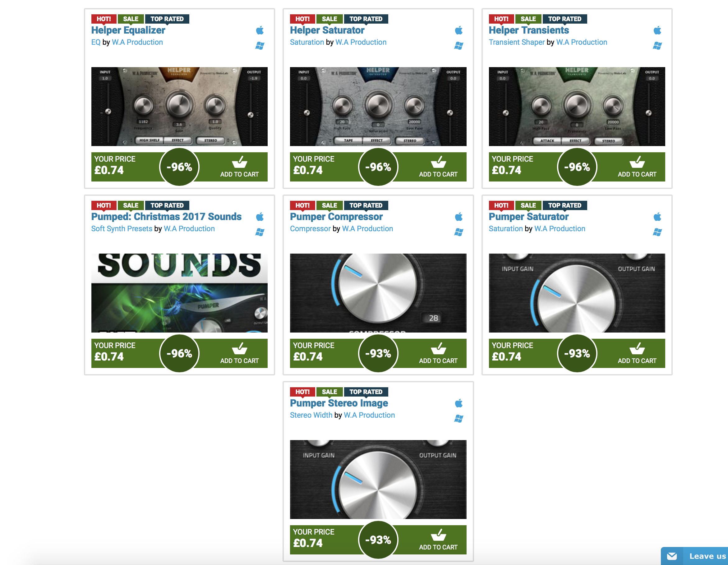Click the Apple icon on Helper Equalizer
The height and width of the screenshot is (565, 728).
pos(260,30)
